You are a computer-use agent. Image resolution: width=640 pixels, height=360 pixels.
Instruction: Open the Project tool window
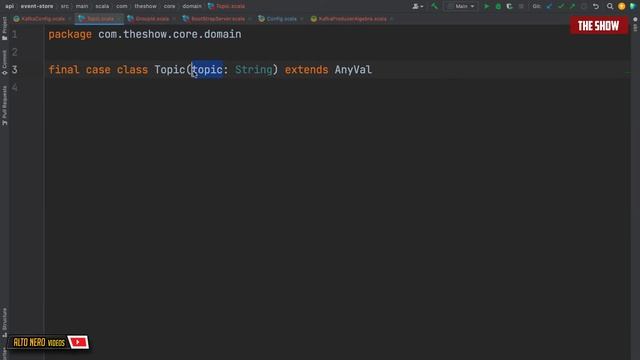tap(4, 28)
